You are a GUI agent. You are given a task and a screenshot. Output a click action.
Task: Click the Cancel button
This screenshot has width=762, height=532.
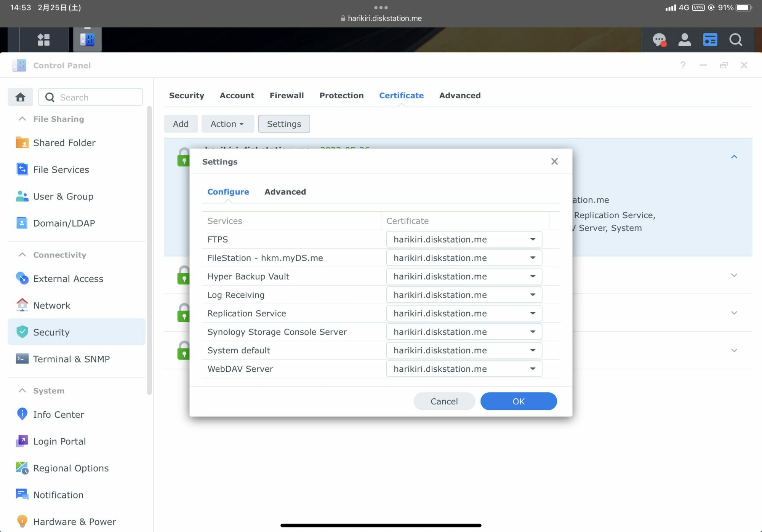[444, 401]
